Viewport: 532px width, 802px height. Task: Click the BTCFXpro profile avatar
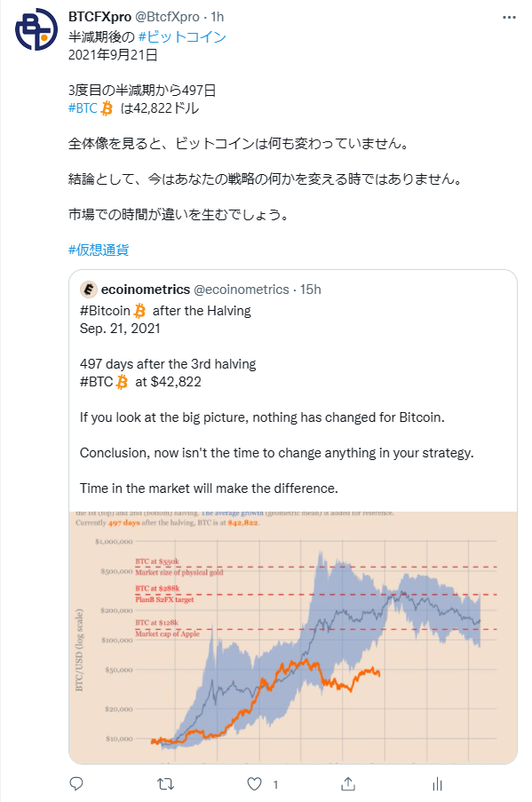[36, 29]
